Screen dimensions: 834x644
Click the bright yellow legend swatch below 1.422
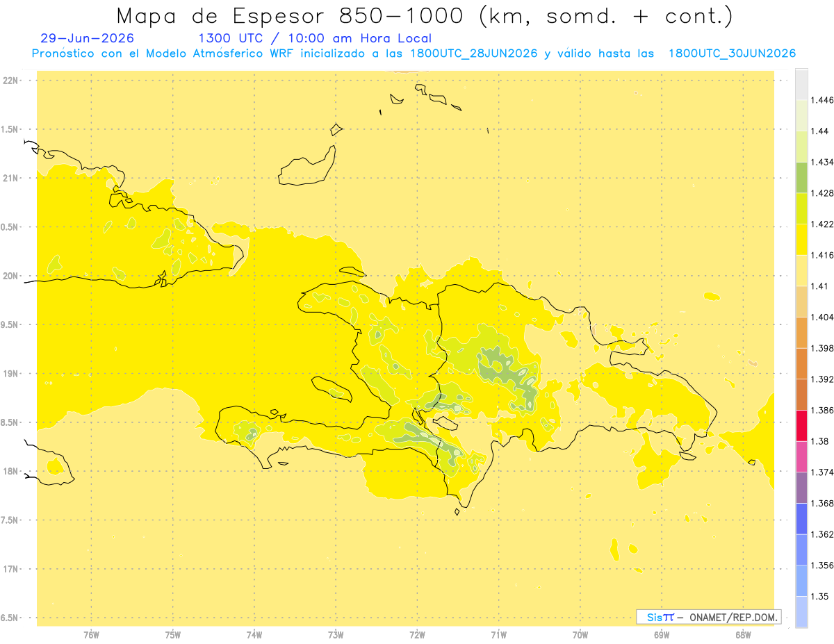point(801,240)
